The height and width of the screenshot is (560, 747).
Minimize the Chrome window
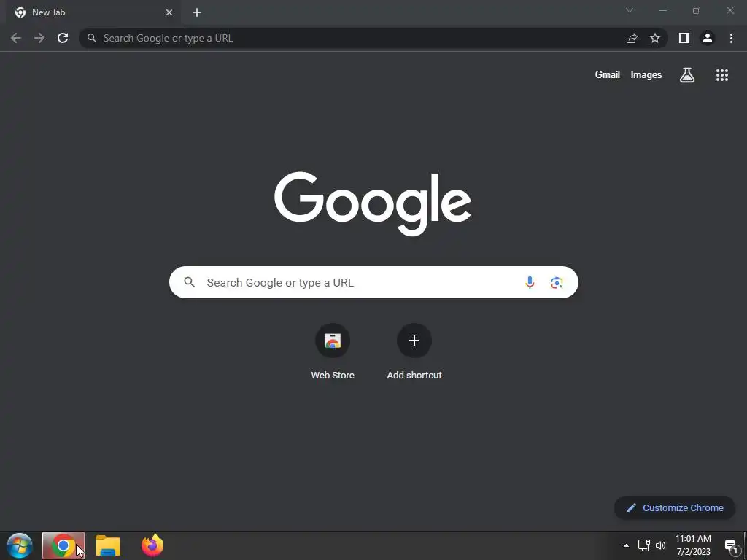[x=663, y=10]
